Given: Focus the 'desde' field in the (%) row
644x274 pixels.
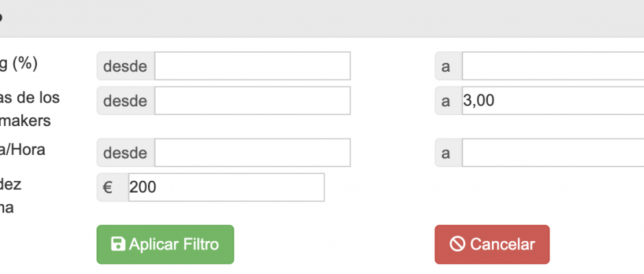Looking at the screenshot, I should click(x=252, y=66).
